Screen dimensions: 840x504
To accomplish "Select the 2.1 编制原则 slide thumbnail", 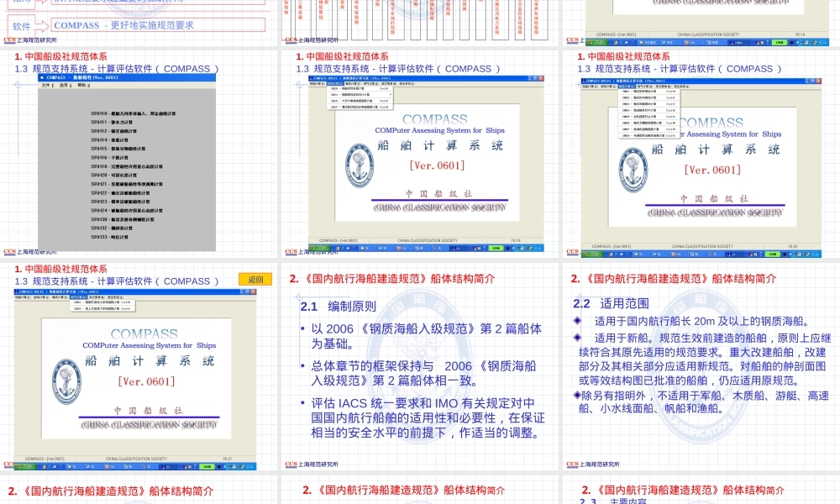I will pyautogui.click(x=419, y=367).
